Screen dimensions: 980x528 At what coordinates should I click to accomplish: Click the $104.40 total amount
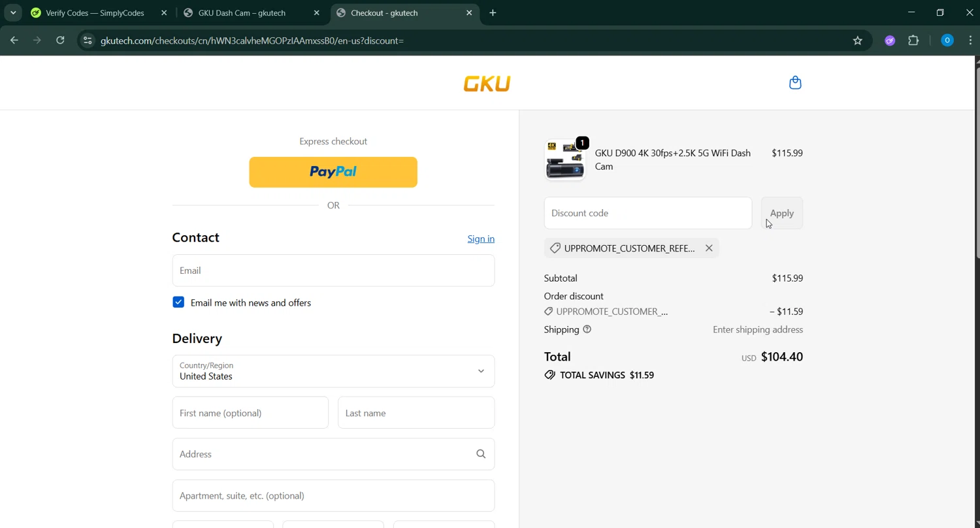pos(782,357)
